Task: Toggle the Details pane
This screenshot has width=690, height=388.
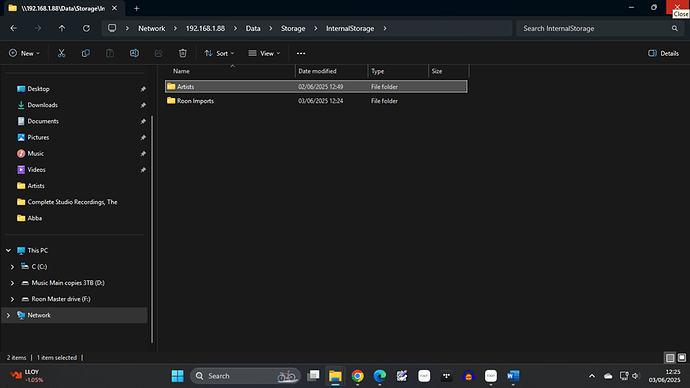Action: [663, 53]
